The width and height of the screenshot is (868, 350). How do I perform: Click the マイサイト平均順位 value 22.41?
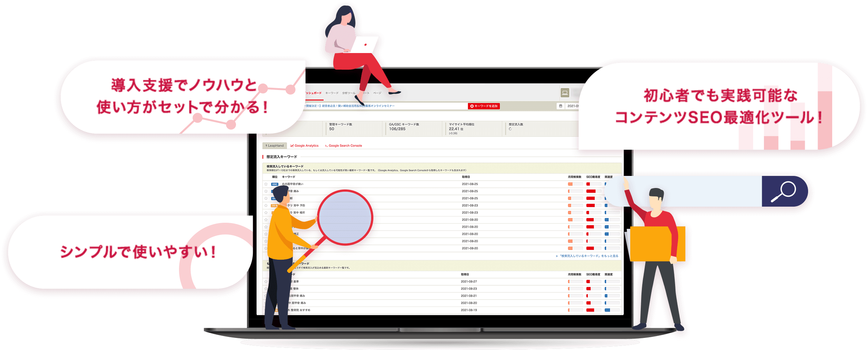pyautogui.click(x=454, y=129)
